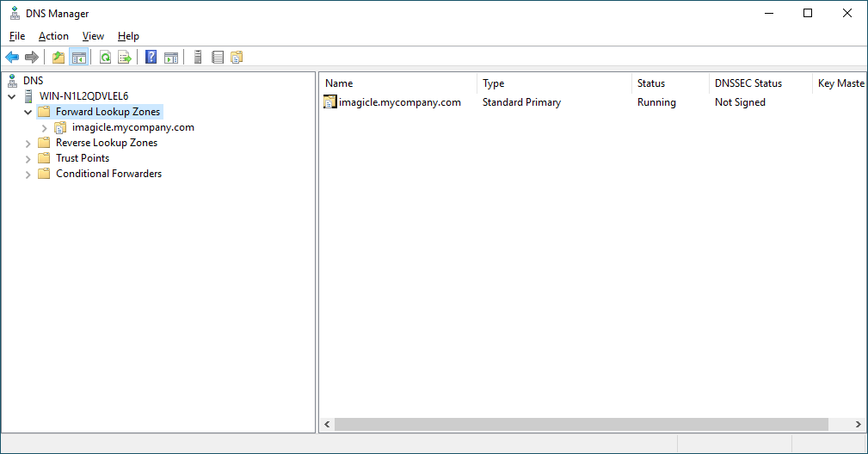Open the View menu
This screenshot has height=454, width=868.
(x=93, y=36)
